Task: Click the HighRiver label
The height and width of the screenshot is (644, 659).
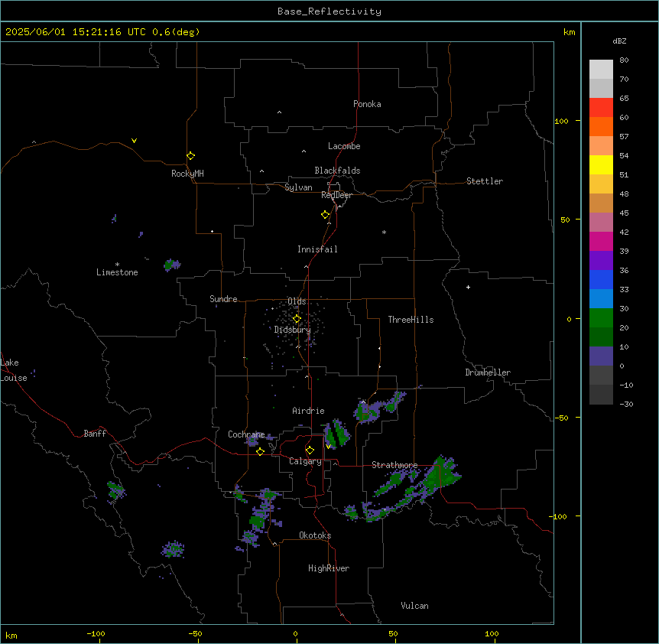Action: [329, 568]
